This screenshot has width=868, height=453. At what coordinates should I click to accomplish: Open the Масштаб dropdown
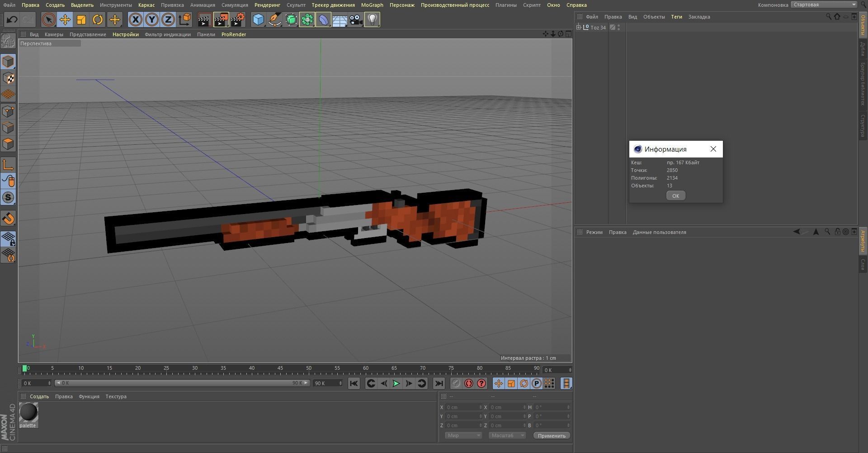pos(507,435)
